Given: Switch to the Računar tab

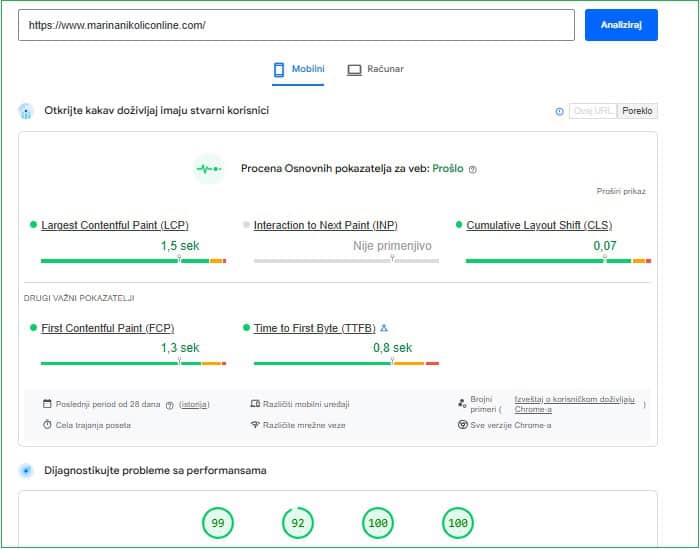Looking at the screenshot, I should click(375, 70).
